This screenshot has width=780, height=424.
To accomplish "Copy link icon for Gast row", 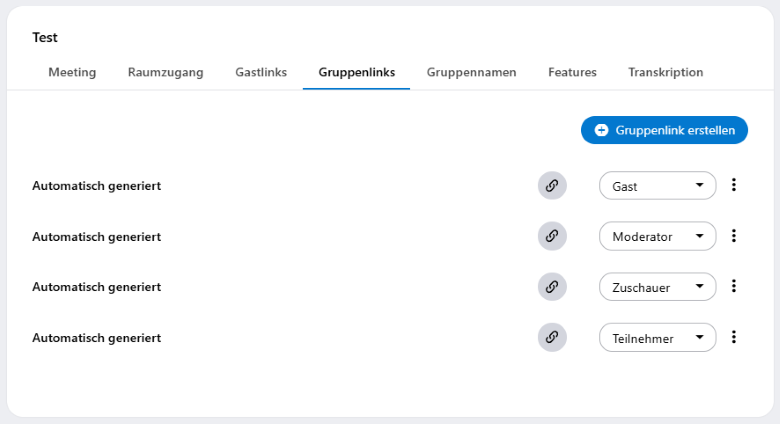I will pyautogui.click(x=551, y=186).
